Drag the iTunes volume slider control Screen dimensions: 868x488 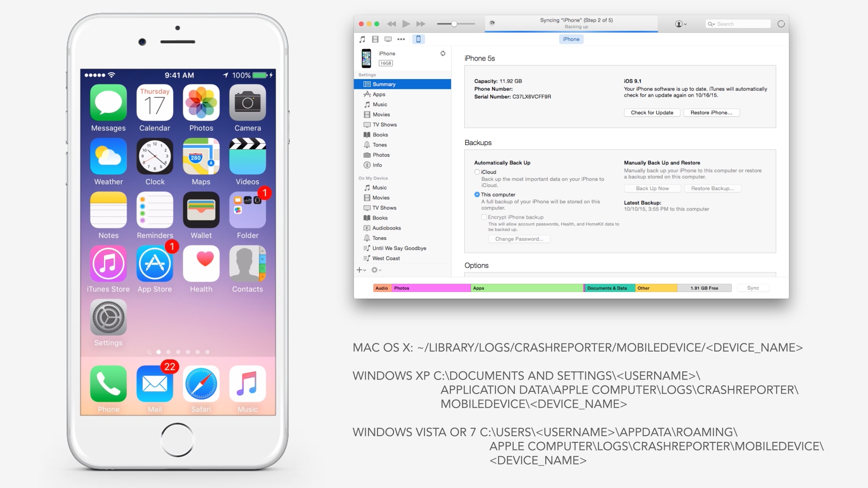454,24
